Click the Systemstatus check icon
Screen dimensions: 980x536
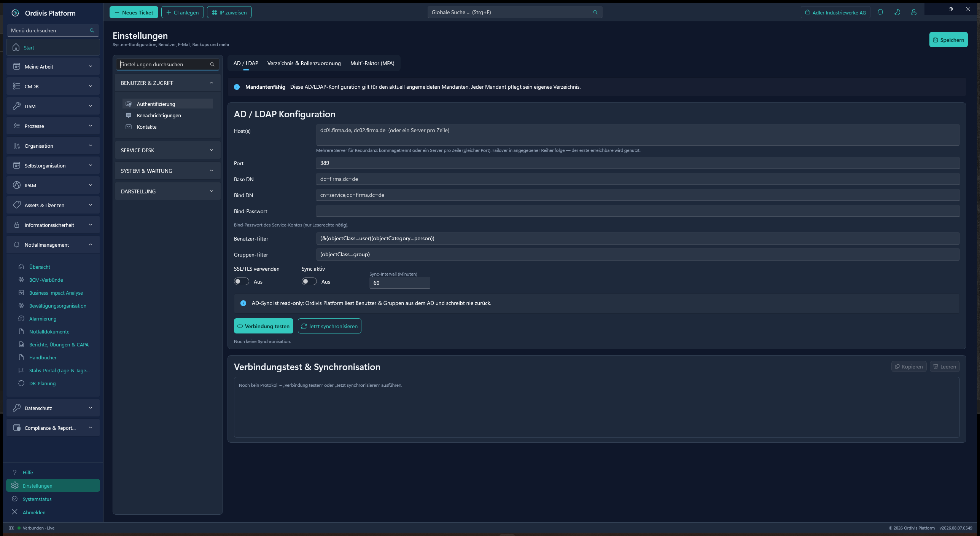click(15, 499)
